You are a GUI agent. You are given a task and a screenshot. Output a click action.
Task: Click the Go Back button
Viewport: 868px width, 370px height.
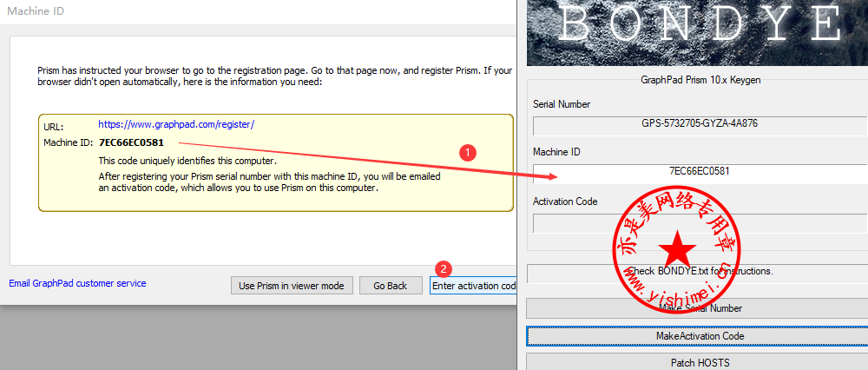click(391, 286)
